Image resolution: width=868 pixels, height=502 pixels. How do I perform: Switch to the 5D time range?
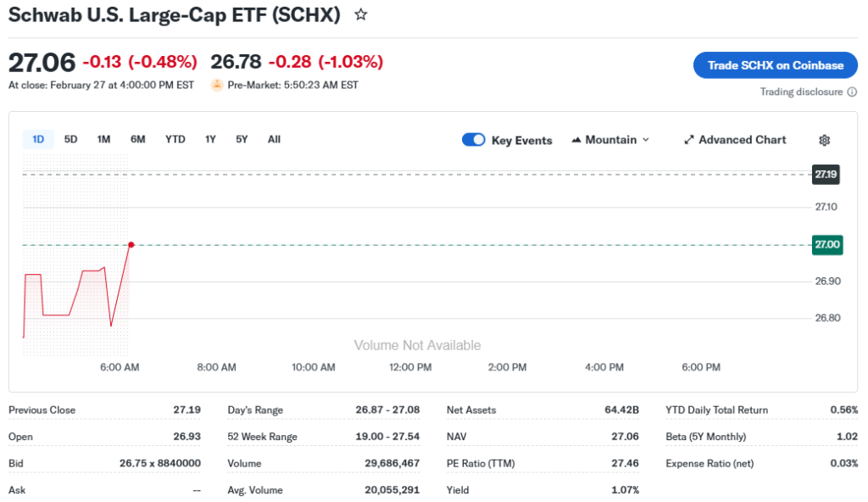(x=71, y=139)
